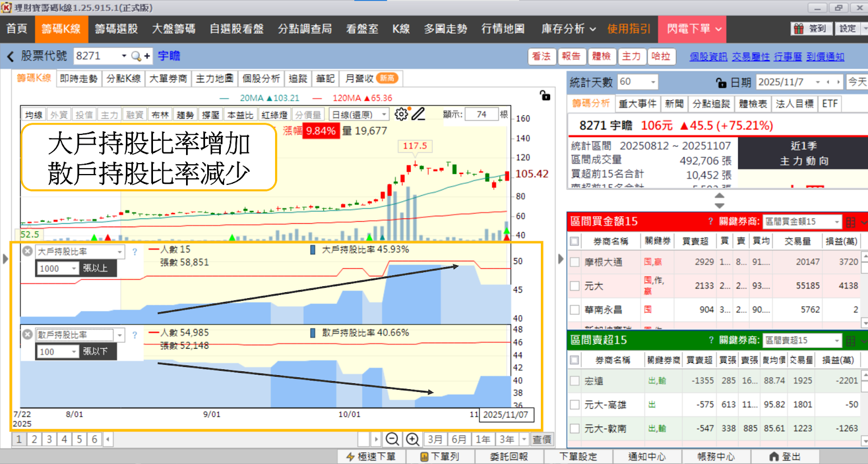The height and width of the screenshot is (464, 868).
Task: Zoom out the chart with minus magnifier
Action: tap(392, 439)
